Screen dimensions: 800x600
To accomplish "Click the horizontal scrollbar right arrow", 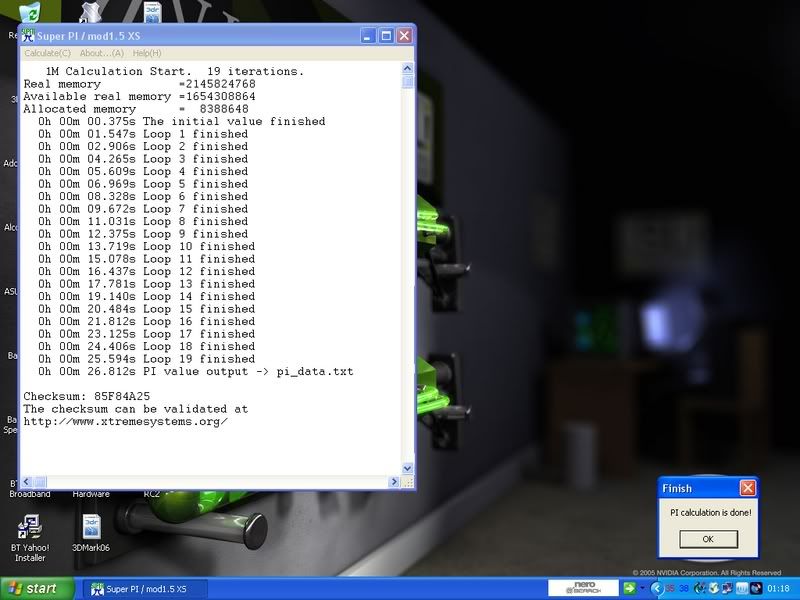I will (x=394, y=482).
